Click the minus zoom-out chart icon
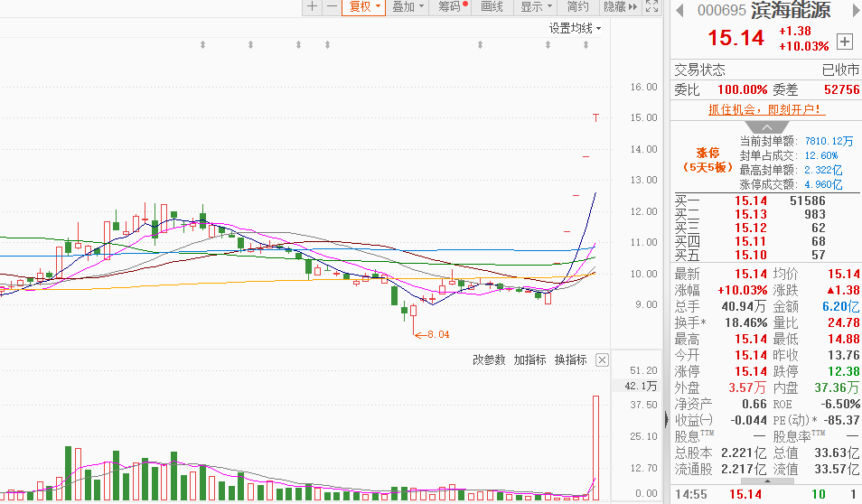The width and height of the screenshot is (862, 504). [332, 7]
